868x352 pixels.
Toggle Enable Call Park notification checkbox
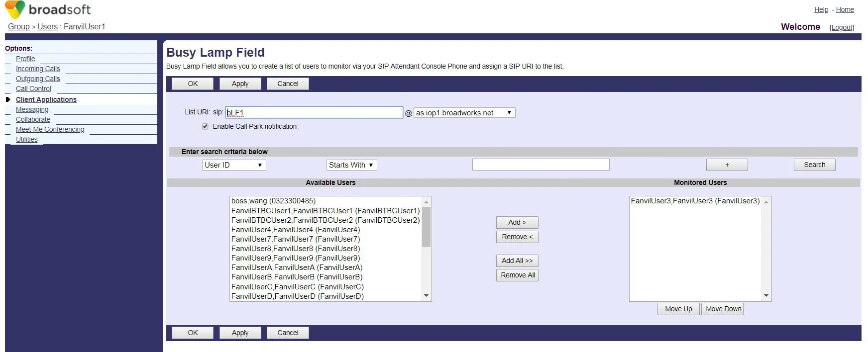click(x=205, y=126)
